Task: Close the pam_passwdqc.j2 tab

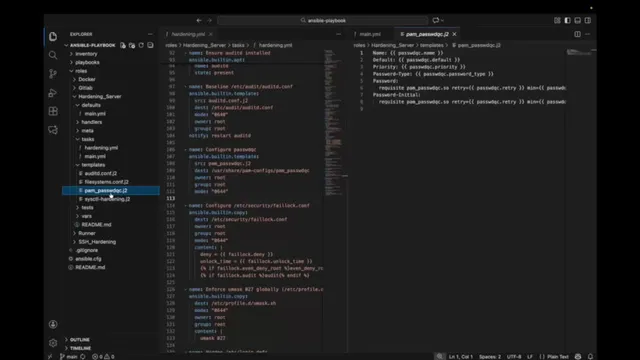Action: coord(454,34)
